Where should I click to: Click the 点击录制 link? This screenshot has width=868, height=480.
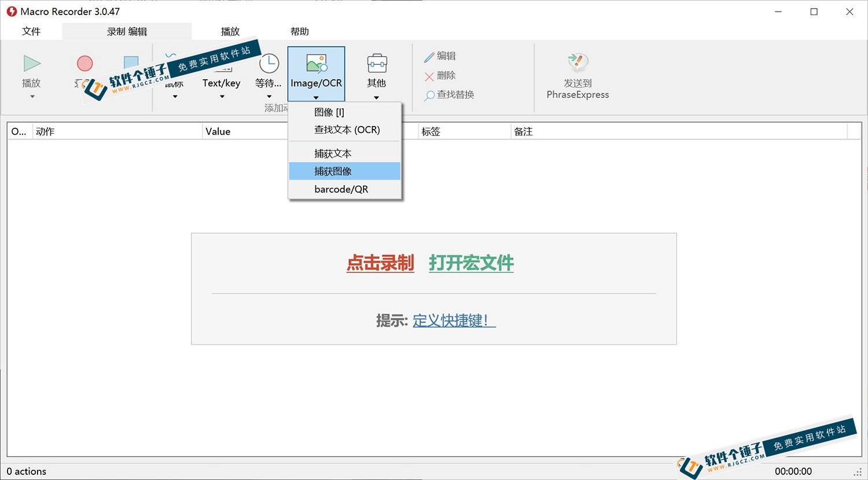pyautogui.click(x=380, y=263)
